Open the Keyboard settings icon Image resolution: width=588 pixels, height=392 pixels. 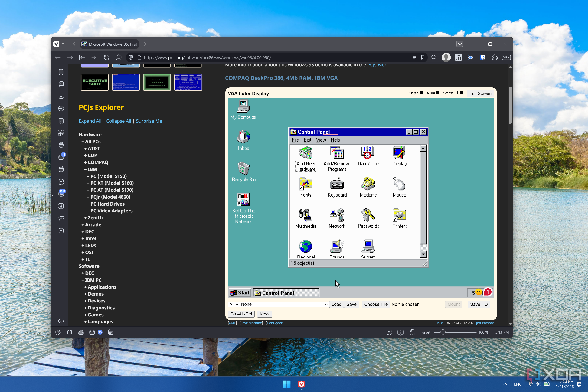coord(337,187)
